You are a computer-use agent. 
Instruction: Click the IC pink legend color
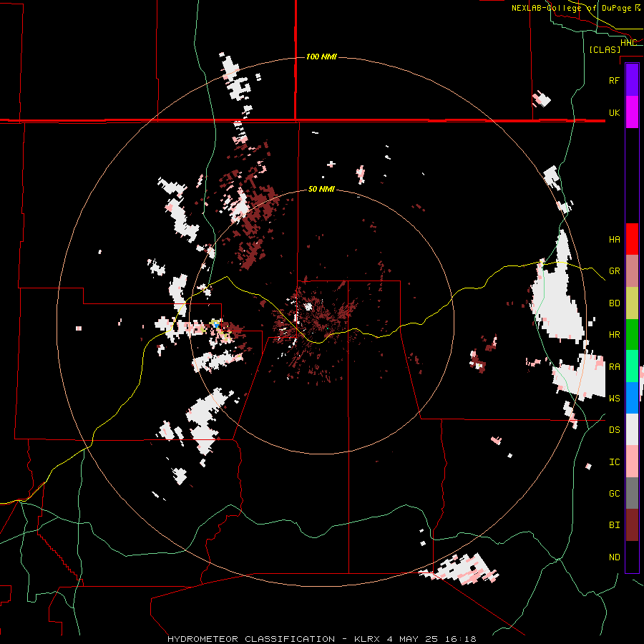coord(632,462)
